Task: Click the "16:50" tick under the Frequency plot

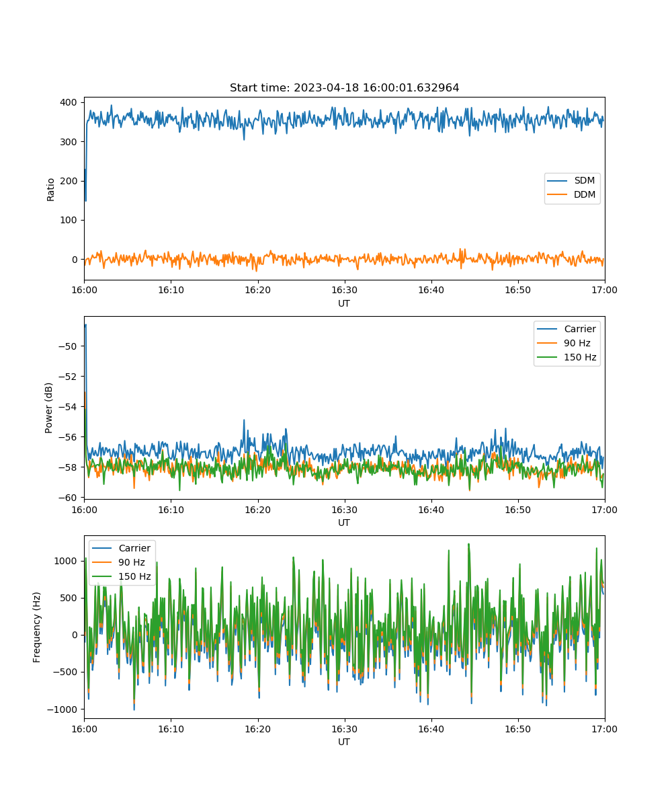Action: [x=518, y=728]
